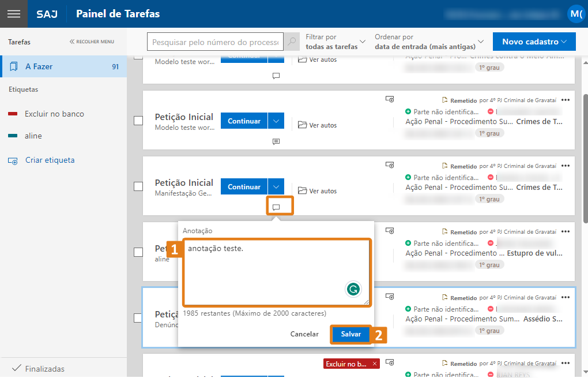The height and width of the screenshot is (378, 588).
Task: Expand the Novo cadastro dropdown button
Action: click(534, 42)
